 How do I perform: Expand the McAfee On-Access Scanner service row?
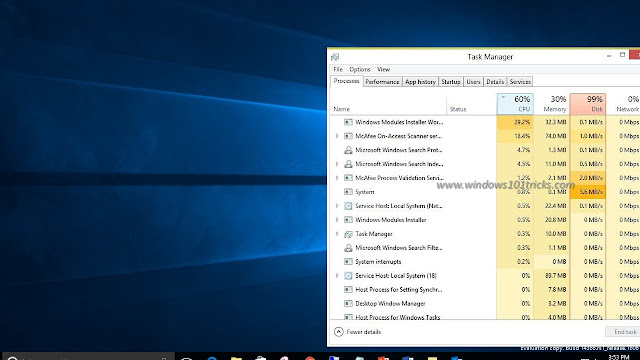pyautogui.click(x=337, y=136)
